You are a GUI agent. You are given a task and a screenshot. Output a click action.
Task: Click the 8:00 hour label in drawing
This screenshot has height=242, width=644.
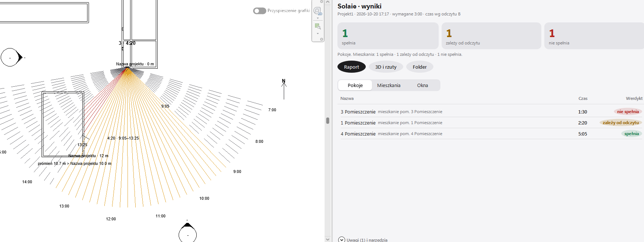259,141
